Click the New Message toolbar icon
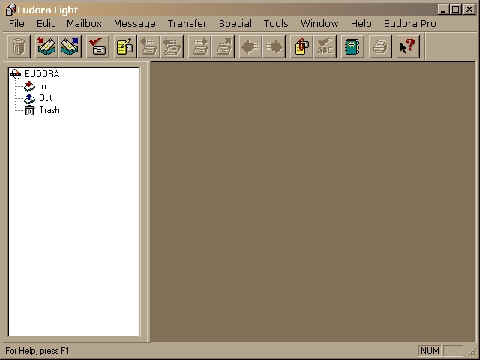Screen dimensions: 480x360 tap(125, 46)
